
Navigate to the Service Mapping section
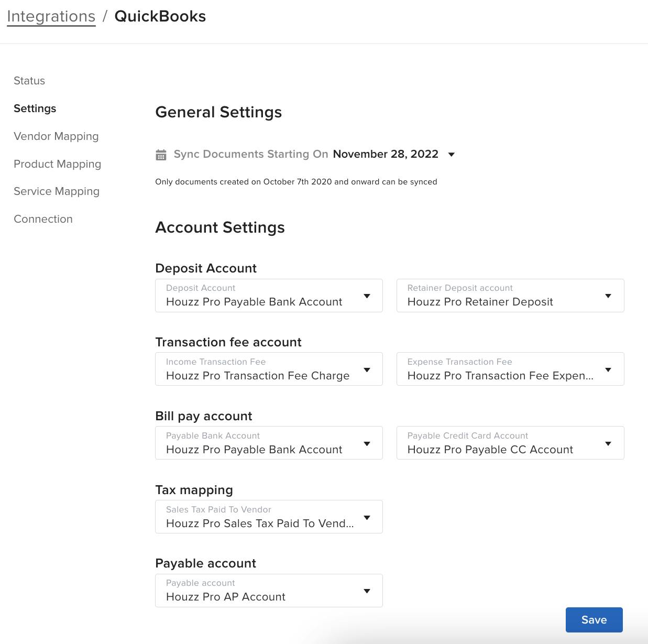tap(57, 191)
